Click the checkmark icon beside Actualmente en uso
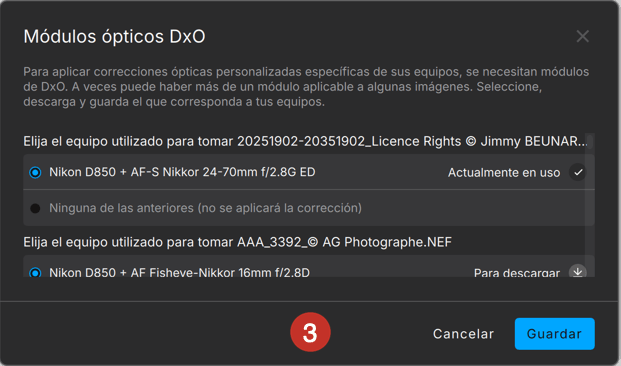621x366 pixels. point(578,172)
